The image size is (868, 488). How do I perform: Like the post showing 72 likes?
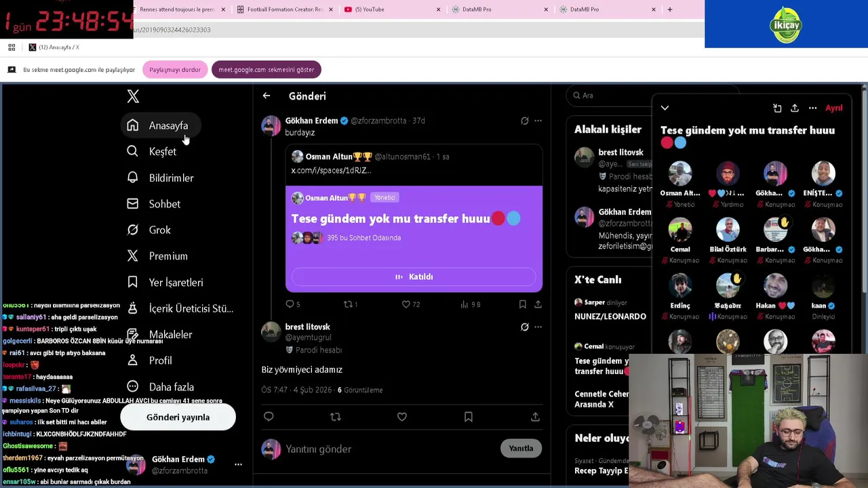406,304
